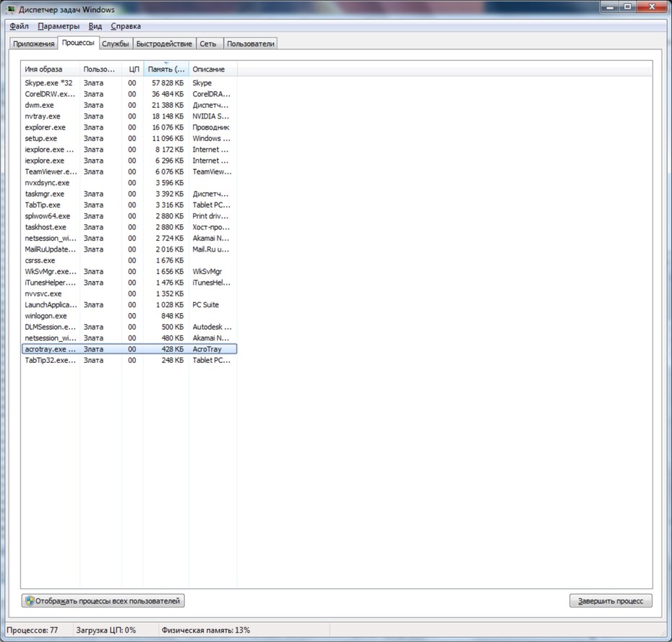The image size is (672, 642).
Task: Sort by ЦП column header
Action: pyautogui.click(x=133, y=69)
